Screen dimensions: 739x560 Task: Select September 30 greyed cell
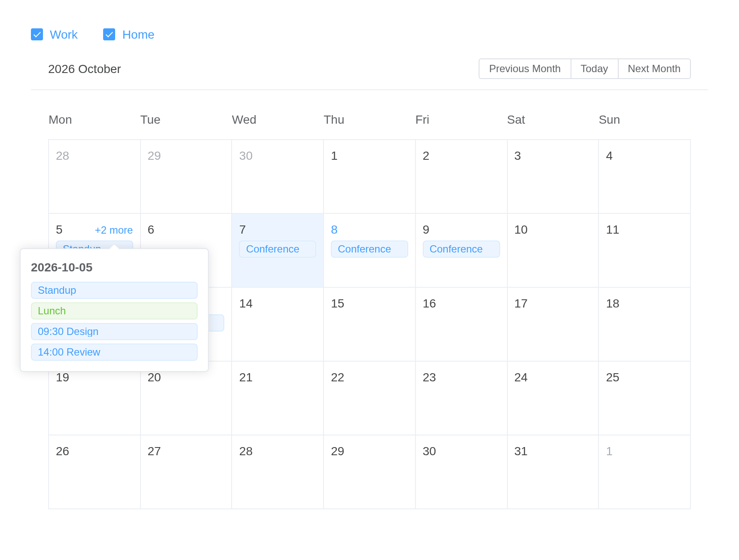click(x=278, y=177)
